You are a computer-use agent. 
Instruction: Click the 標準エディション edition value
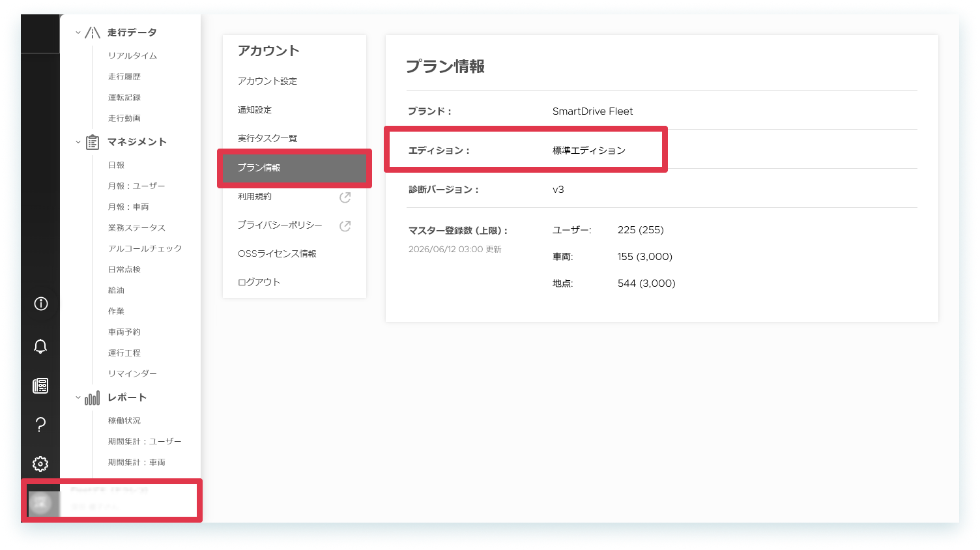(x=589, y=151)
